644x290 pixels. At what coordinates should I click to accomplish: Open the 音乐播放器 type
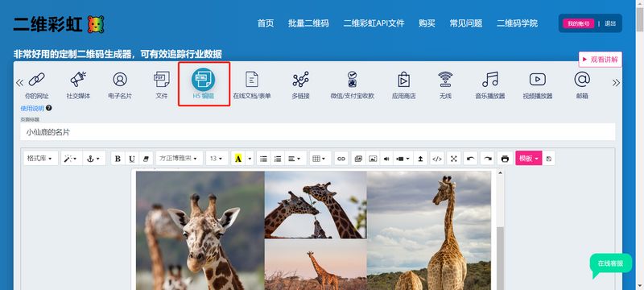[x=490, y=85]
